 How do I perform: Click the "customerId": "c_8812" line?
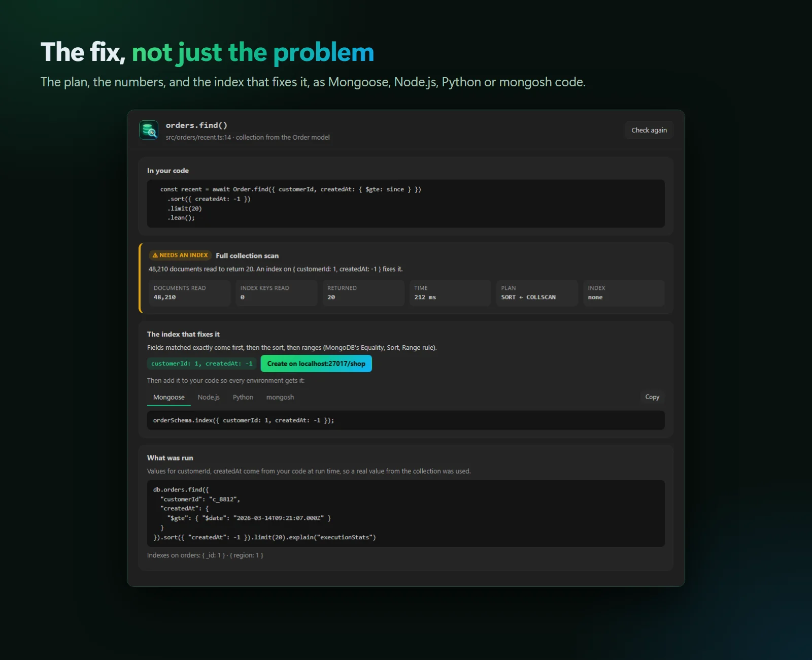click(200, 500)
